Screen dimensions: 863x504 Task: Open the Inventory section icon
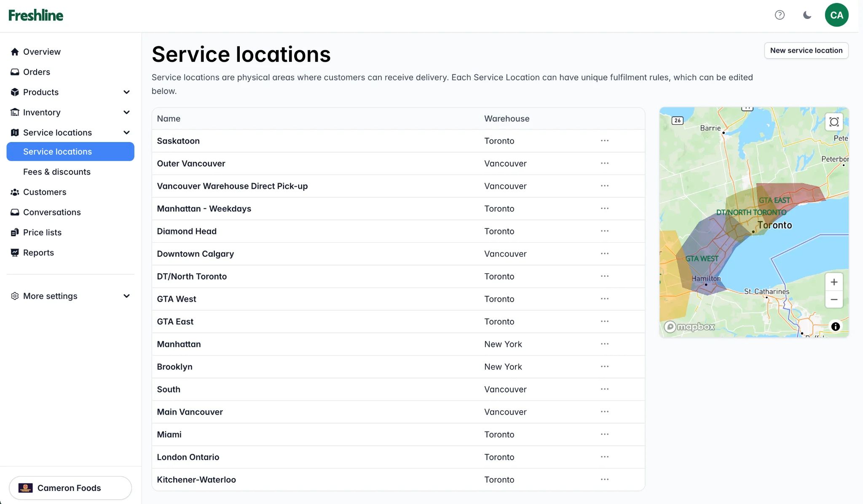[x=15, y=112]
